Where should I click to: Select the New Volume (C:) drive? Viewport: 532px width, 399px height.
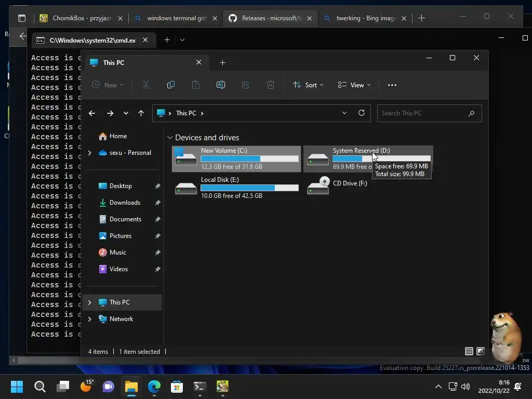236,159
